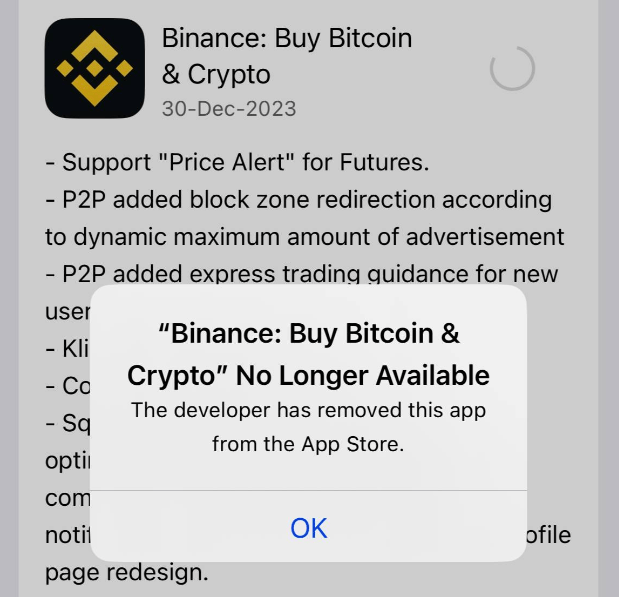The height and width of the screenshot is (597, 619).
Task: Open the "Binance: Buy Bitcoin & Crypto" app title
Action: [x=287, y=56]
